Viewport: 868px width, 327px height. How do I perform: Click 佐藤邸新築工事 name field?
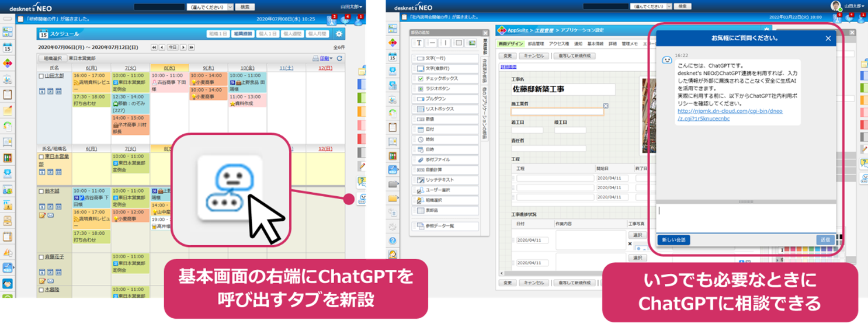(x=563, y=89)
